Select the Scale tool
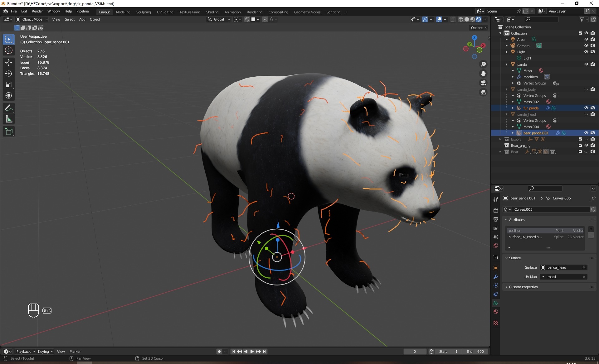The height and width of the screenshot is (364, 599). coord(9,84)
